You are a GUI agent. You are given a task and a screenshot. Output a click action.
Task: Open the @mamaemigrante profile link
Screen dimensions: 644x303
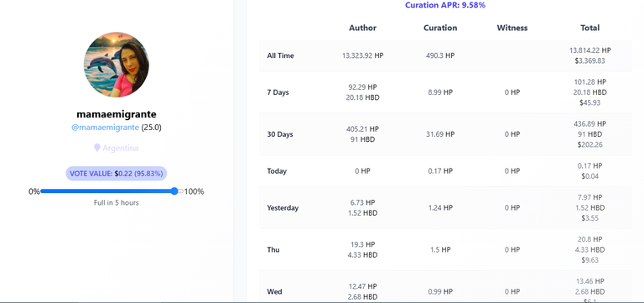105,128
